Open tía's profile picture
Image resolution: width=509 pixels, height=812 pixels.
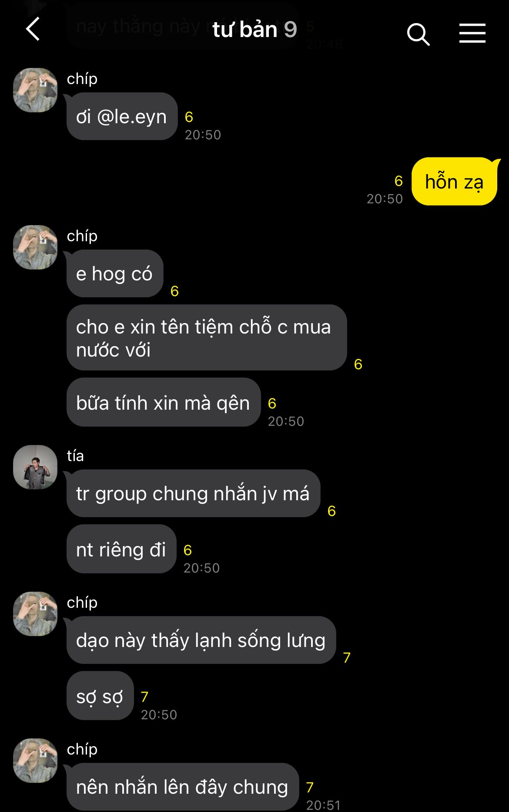[x=35, y=467]
